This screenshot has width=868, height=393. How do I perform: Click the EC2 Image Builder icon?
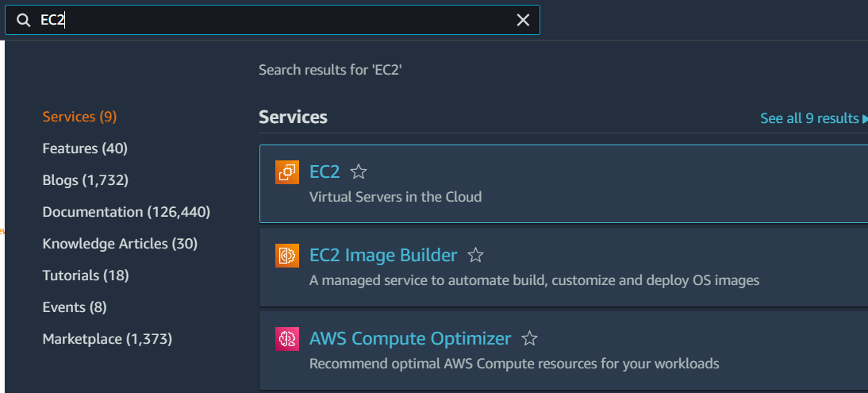287,256
